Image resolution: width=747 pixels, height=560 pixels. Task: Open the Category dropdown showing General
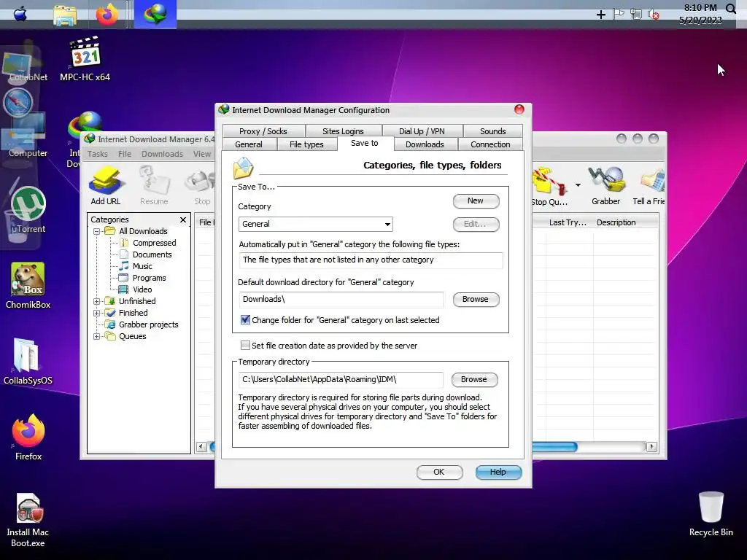315,224
